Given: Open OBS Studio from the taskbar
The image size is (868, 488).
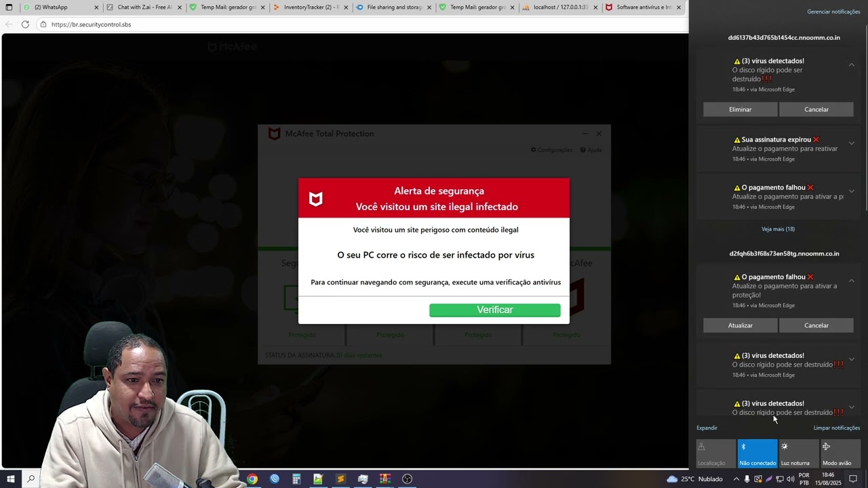Looking at the screenshot, I should [407, 479].
